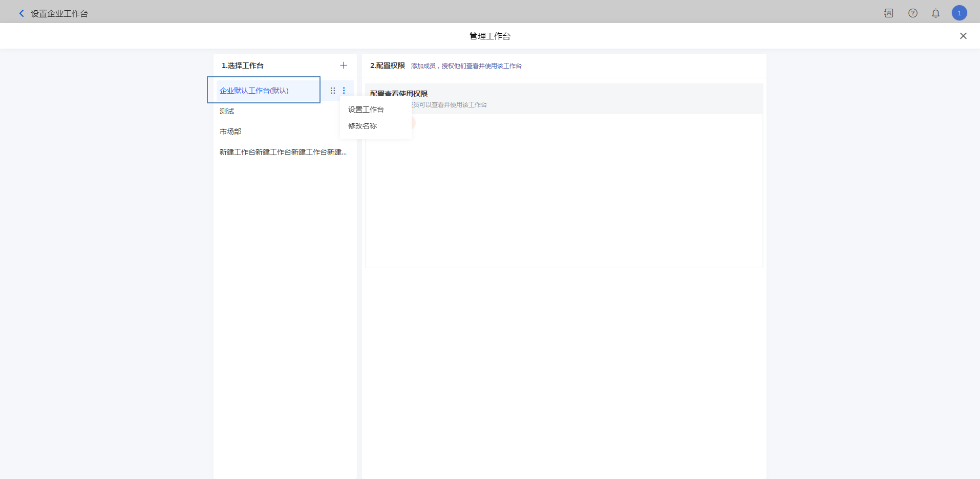Select the truncated 新建工作台新建工作台… entry
980x479 pixels.
click(x=283, y=152)
